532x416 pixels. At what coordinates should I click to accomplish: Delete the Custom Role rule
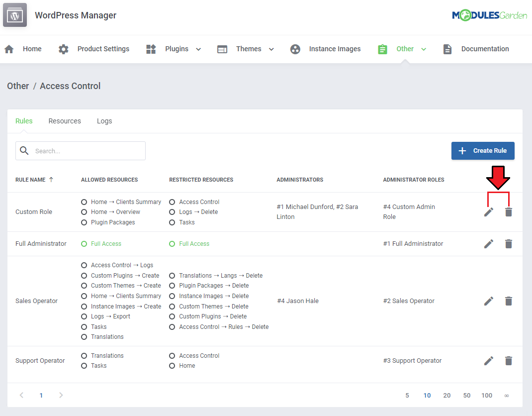[x=508, y=212]
